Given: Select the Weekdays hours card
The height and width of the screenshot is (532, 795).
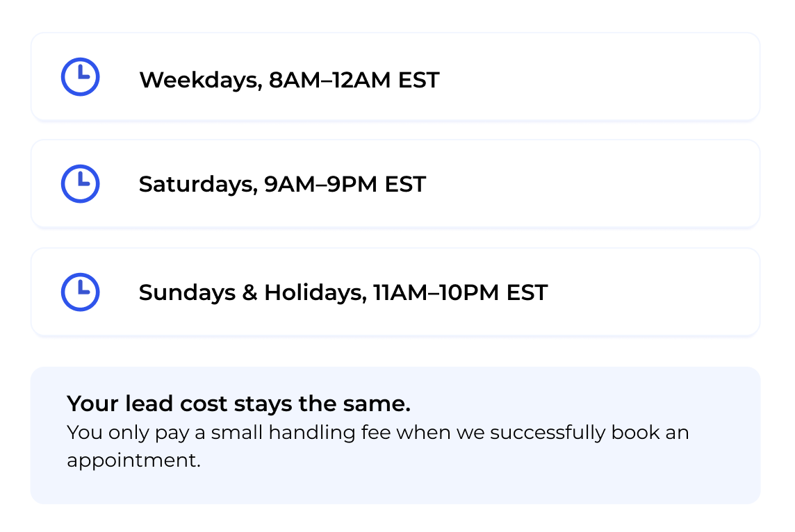Looking at the screenshot, I should (591, 77).
